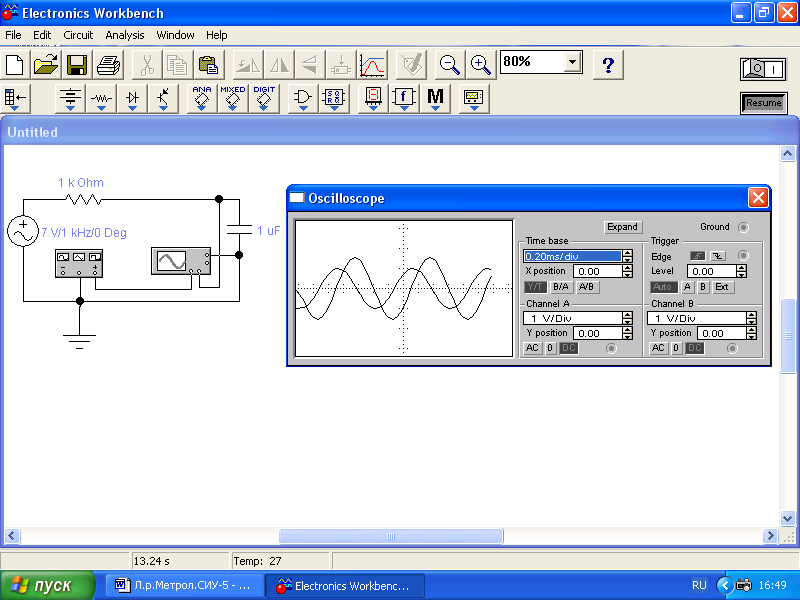Open the Transistors parts bin
800x600 pixels.
click(163, 98)
